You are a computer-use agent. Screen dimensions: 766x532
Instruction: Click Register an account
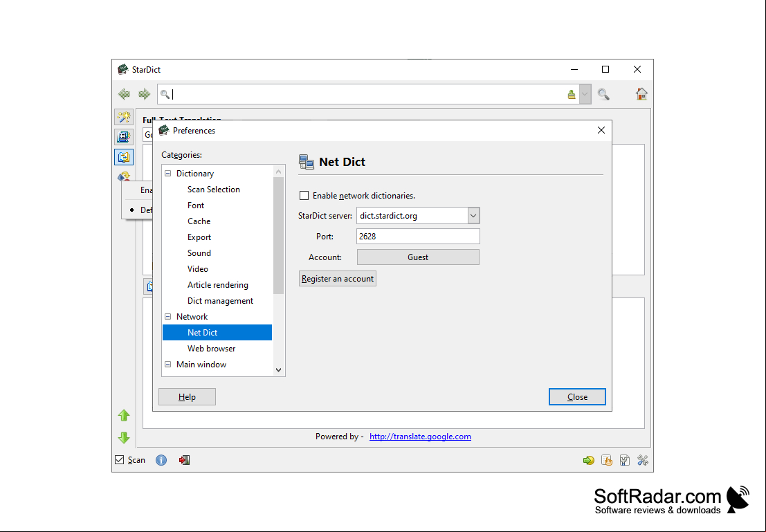pos(338,279)
